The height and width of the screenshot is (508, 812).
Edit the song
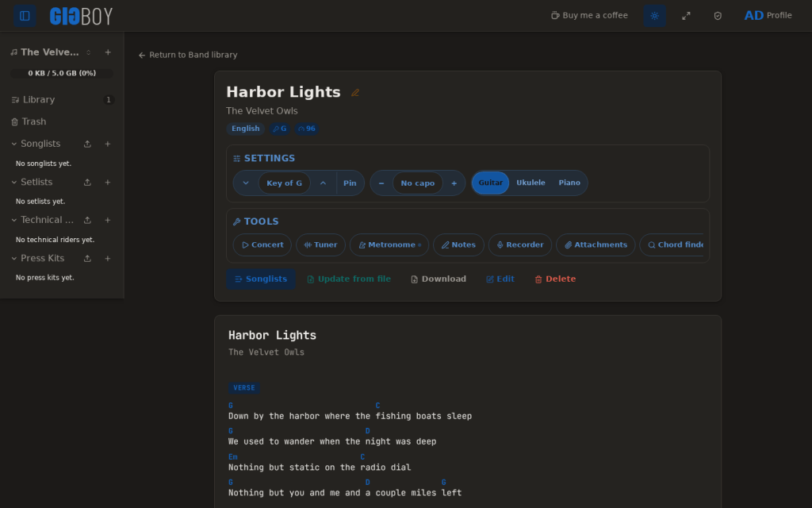click(500, 279)
